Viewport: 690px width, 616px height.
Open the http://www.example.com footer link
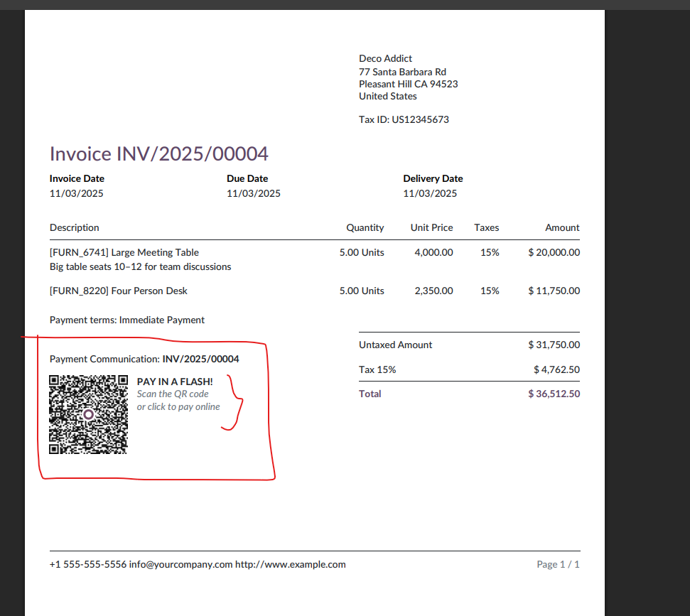(291, 564)
